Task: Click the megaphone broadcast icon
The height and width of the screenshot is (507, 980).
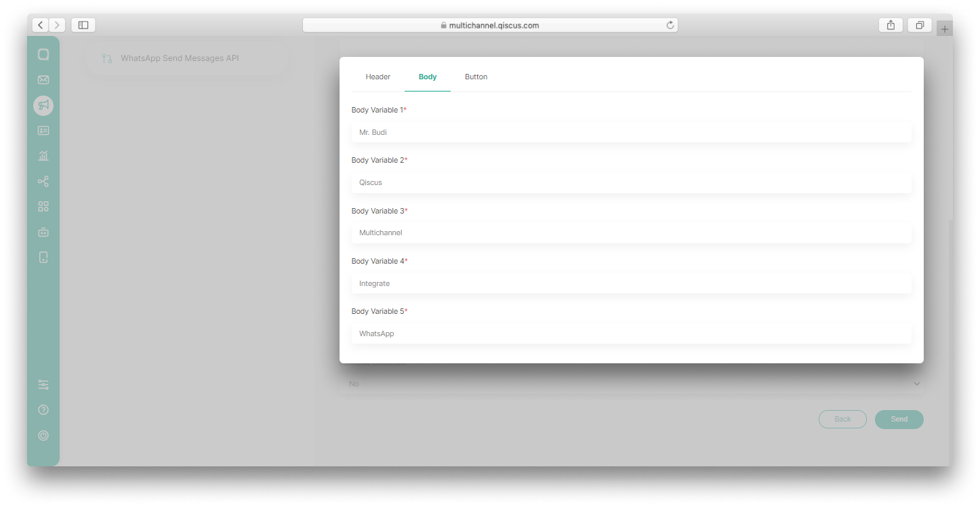Action: click(43, 105)
